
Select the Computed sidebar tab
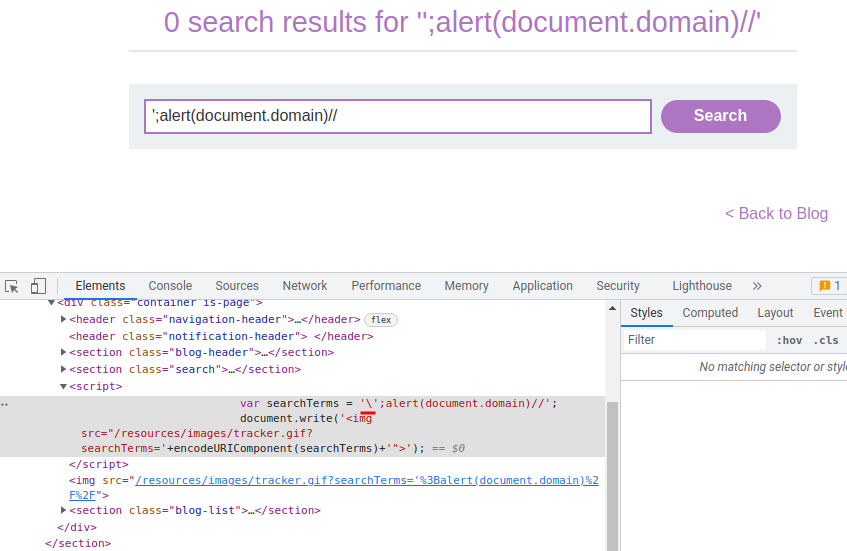coord(710,313)
